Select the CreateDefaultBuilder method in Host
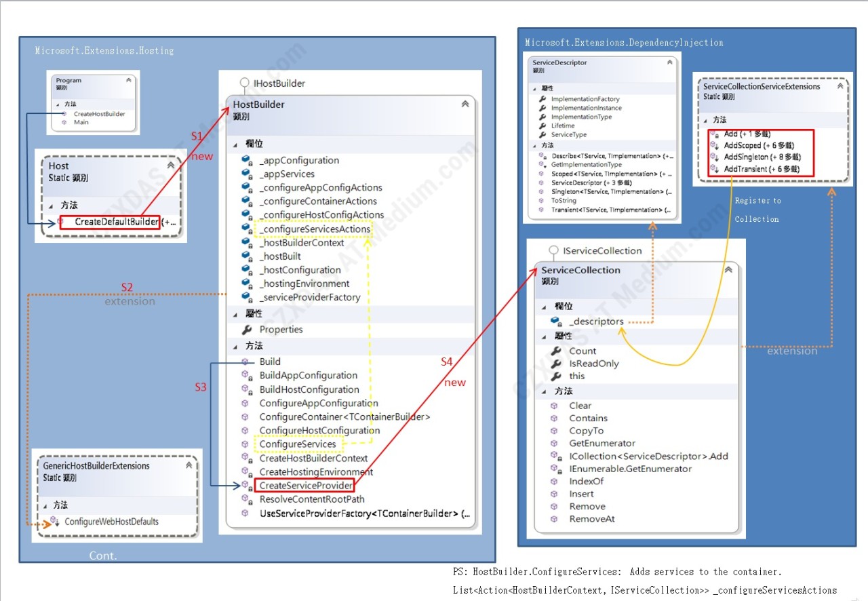Image resolution: width=868 pixels, height=601 pixels. click(x=117, y=222)
